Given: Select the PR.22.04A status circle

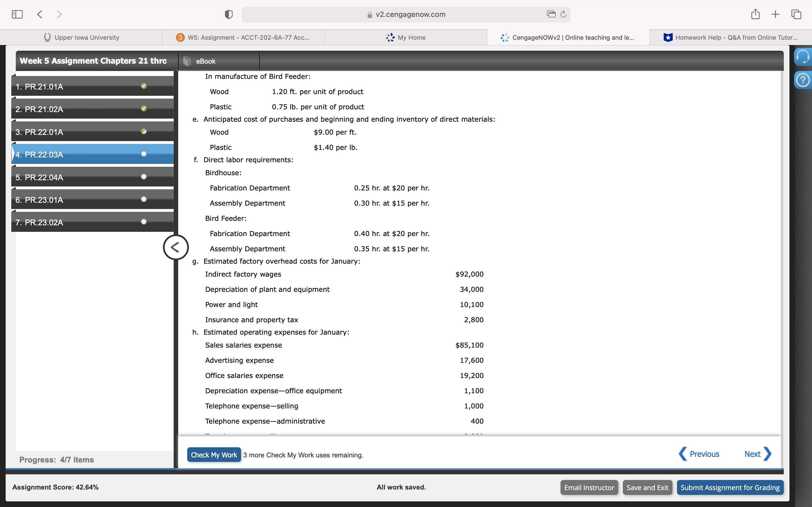Looking at the screenshot, I should [x=144, y=177].
